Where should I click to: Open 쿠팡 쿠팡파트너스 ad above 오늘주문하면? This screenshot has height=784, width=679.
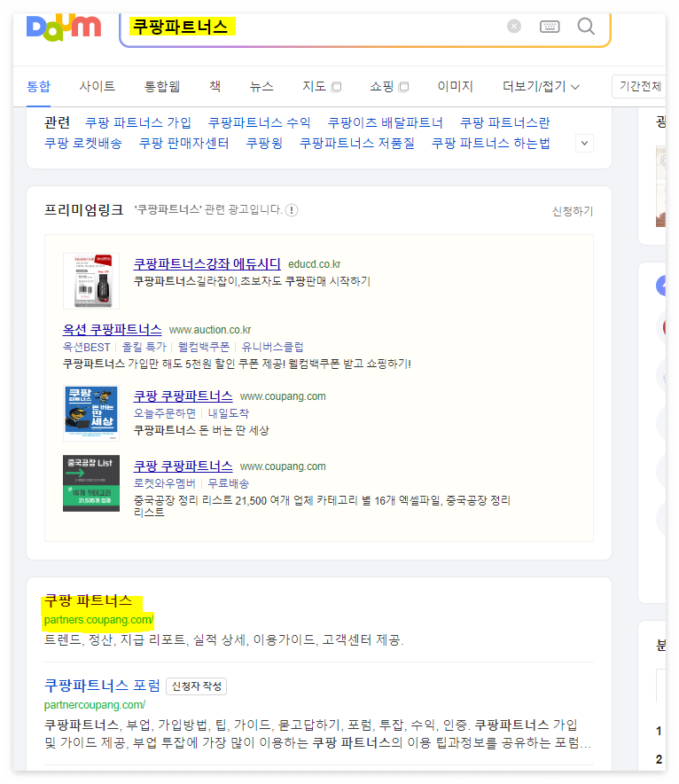[x=183, y=396]
